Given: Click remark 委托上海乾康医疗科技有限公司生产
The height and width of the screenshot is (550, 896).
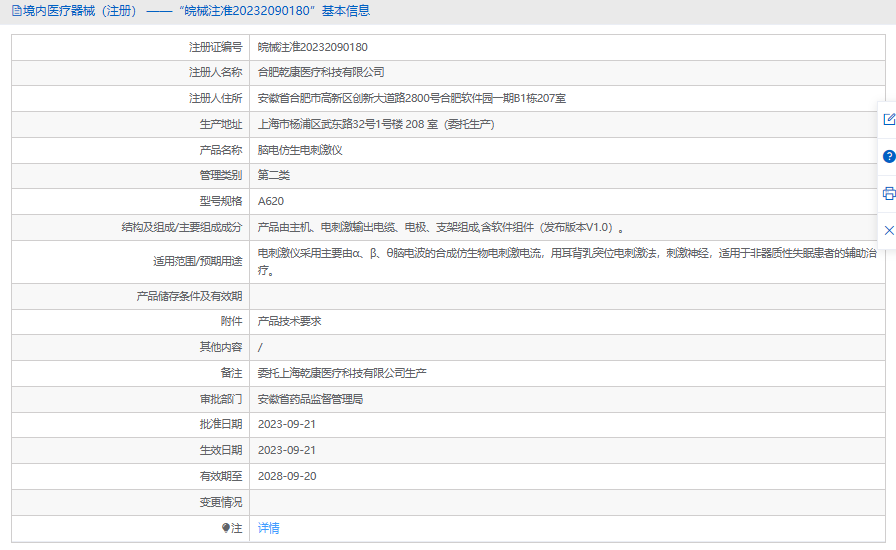Looking at the screenshot, I should point(342,373).
